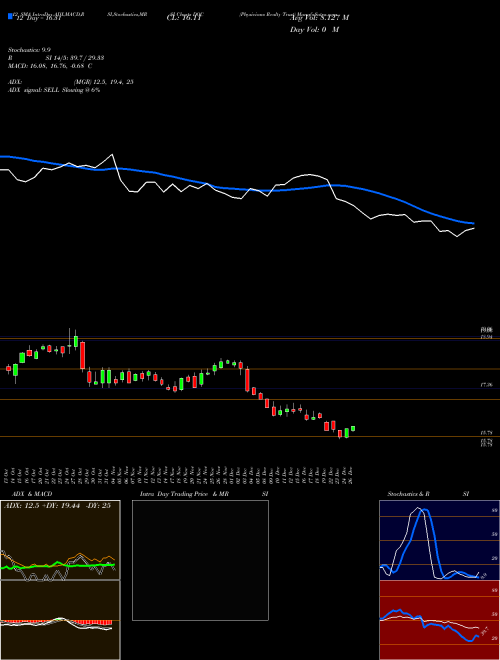Click the MACD values line in header

click(50, 66)
